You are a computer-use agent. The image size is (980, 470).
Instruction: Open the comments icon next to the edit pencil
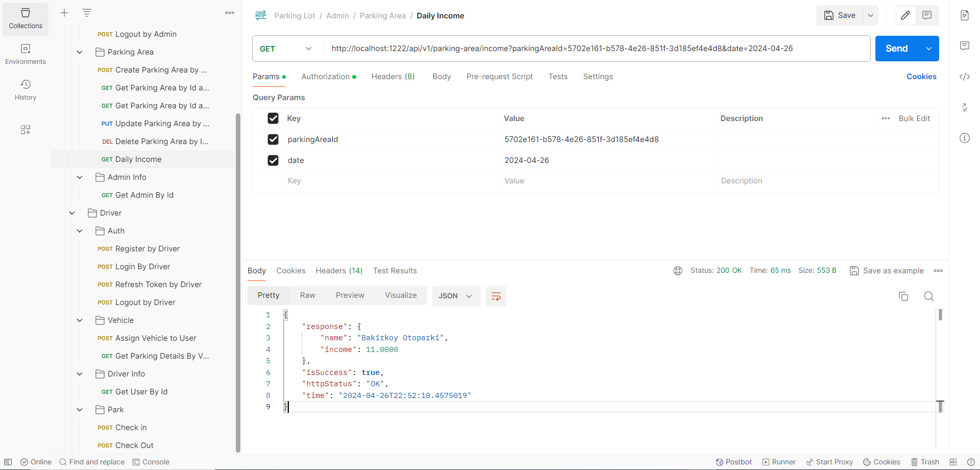(x=927, y=15)
